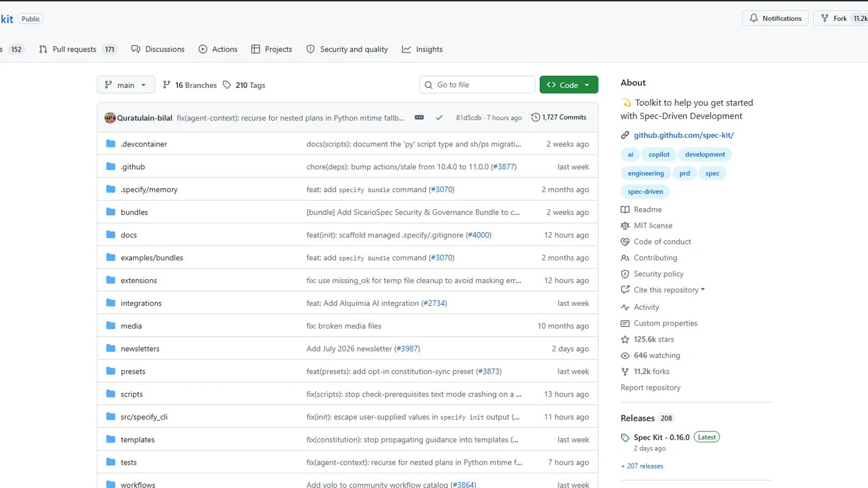Open the 1,727 Commits history
This screenshot has height=488, width=868.
click(559, 118)
